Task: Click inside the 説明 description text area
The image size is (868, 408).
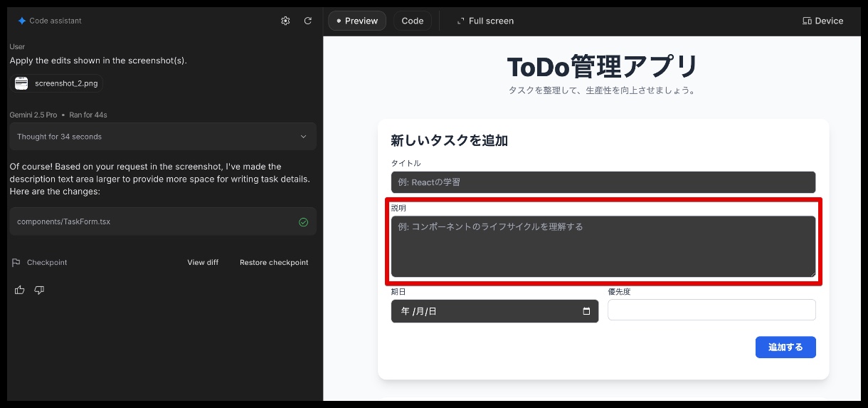Action: tap(603, 246)
